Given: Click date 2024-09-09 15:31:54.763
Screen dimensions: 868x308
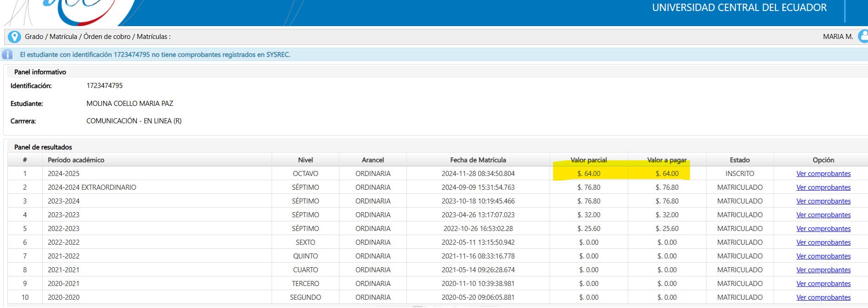Looking at the screenshot, I should [x=478, y=187].
